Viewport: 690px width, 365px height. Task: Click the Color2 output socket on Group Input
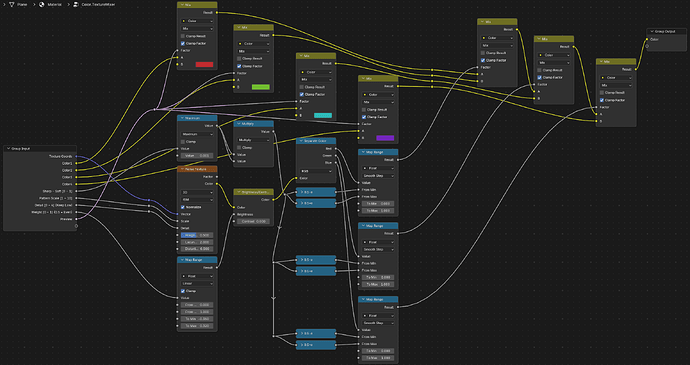[x=76, y=170]
